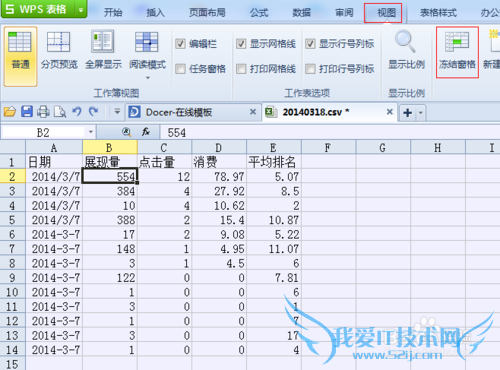This screenshot has width=500, height=370.
Task: Enable Print Row and Column Headers (打印行号列标)
Action: click(310, 69)
